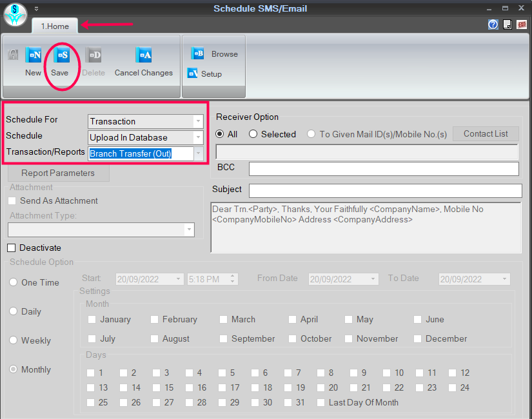Check the December month box
The height and width of the screenshot is (419, 532).
tap(417, 338)
